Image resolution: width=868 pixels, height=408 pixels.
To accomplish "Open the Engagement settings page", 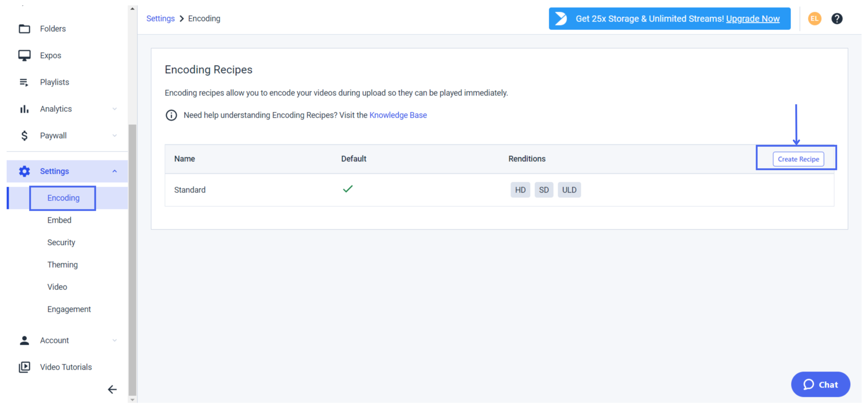I will (69, 309).
